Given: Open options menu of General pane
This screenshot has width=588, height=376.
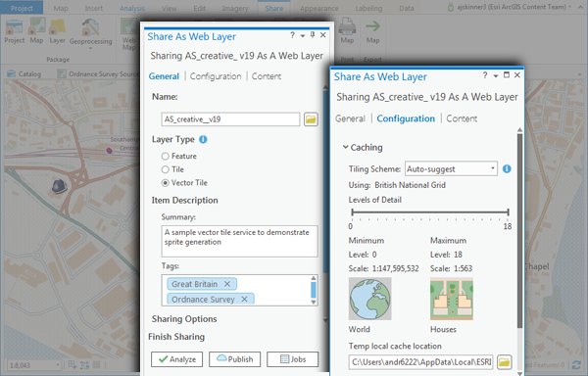Looking at the screenshot, I should click(302, 35).
